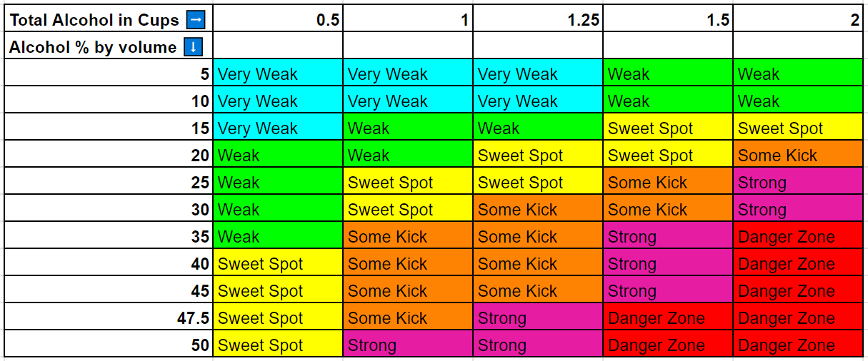Click the Danger Zone cell in row 35
This screenshot has height=361, width=868.
798,236
